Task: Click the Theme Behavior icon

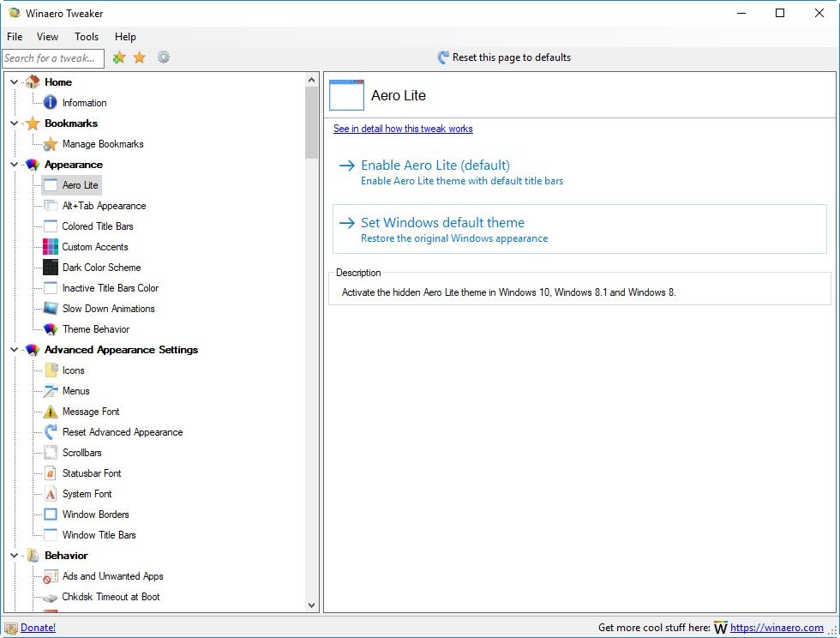Action: pyautogui.click(x=51, y=329)
